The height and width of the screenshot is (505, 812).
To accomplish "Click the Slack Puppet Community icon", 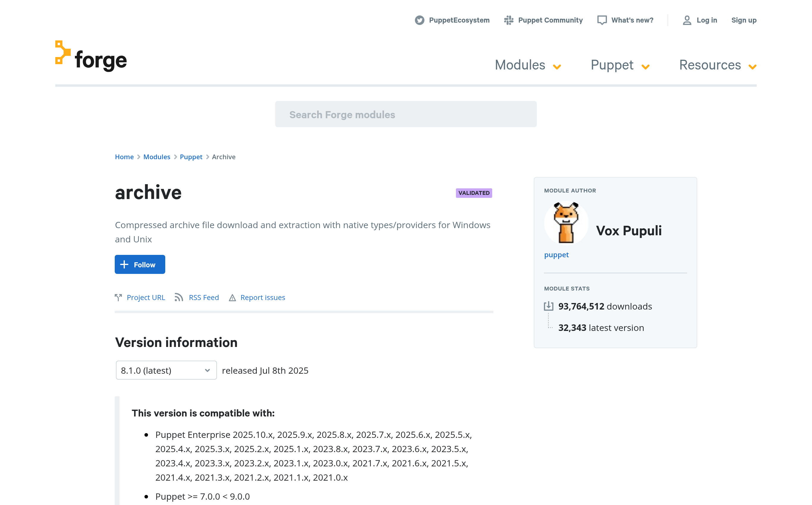I will click(509, 20).
